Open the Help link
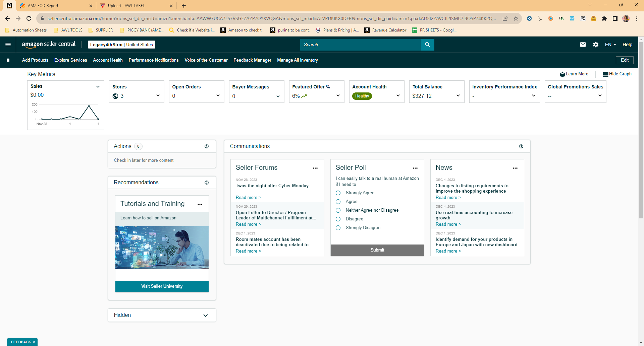The width and height of the screenshot is (644, 346). pos(627,45)
